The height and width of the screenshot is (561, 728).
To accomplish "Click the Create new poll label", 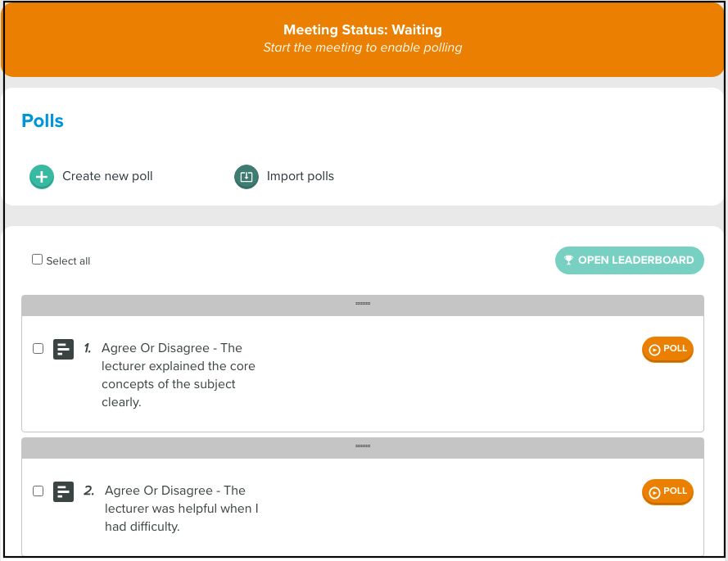I will click(x=107, y=176).
